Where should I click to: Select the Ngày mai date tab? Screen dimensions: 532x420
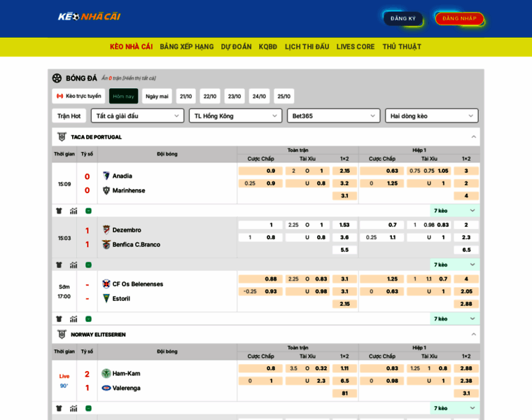tap(157, 96)
